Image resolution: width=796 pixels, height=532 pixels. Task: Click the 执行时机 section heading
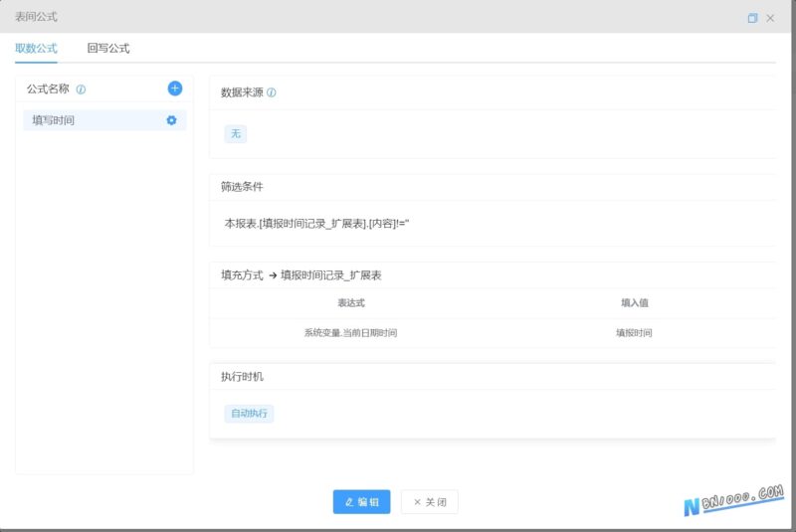pyautogui.click(x=242, y=376)
